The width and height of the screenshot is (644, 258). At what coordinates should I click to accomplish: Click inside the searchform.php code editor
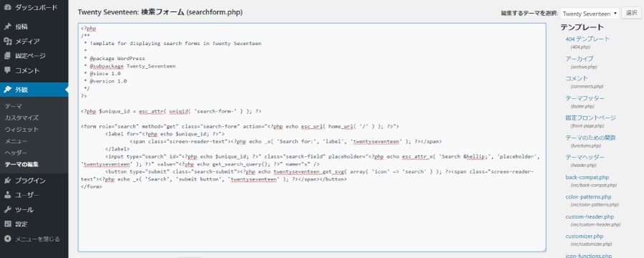(x=312, y=137)
